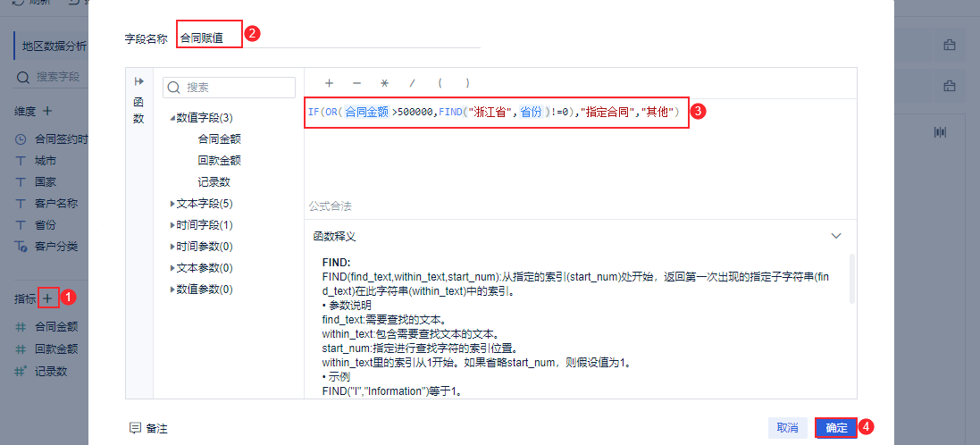Screen dimensions: 980x445
Task: Insert the minus operator into the formula
Action: (356, 82)
